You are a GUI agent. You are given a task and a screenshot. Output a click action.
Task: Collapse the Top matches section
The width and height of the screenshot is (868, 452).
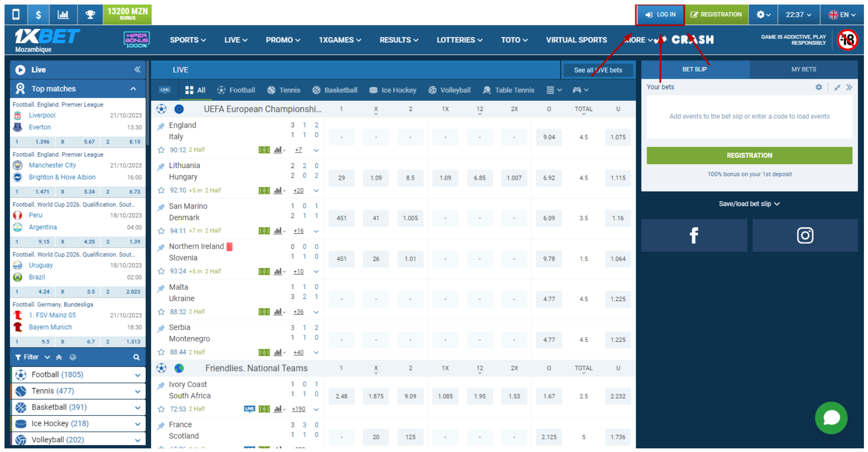pos(133,89)
